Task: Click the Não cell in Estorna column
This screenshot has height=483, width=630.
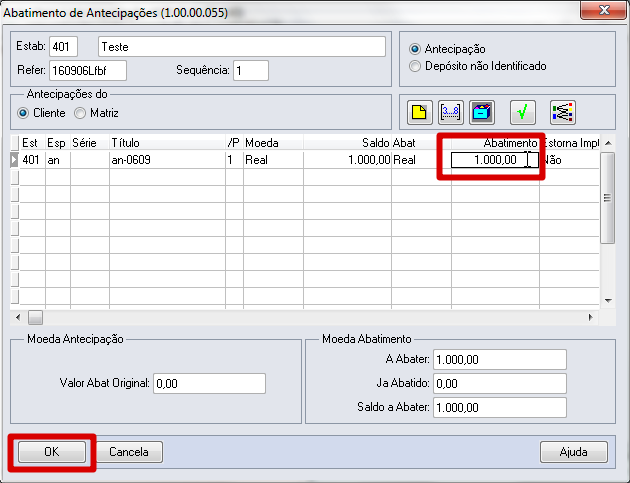Action: pos(569,160)
